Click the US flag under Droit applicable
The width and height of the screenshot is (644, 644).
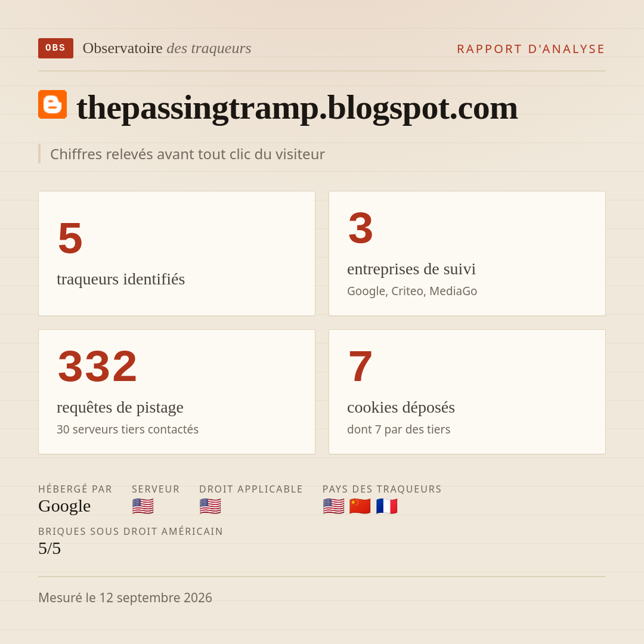coord(210,506)
